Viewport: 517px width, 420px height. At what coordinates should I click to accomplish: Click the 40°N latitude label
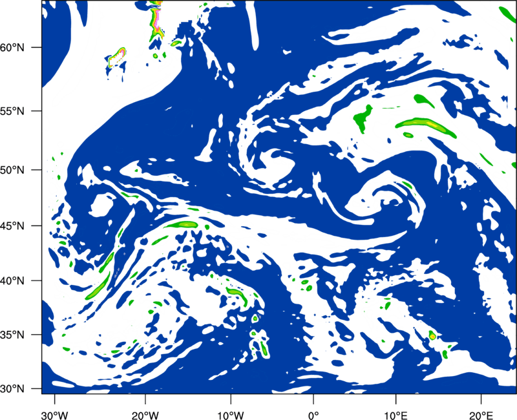12,281
